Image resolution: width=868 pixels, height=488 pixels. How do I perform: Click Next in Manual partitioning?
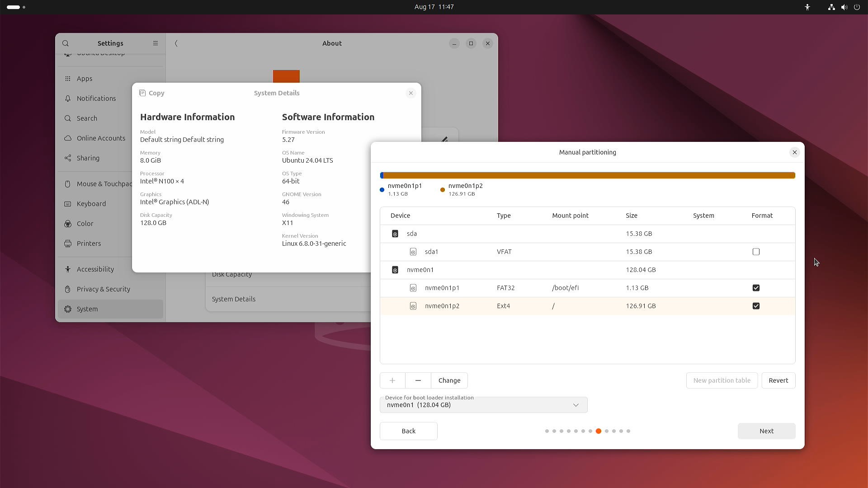click(766, 431)
